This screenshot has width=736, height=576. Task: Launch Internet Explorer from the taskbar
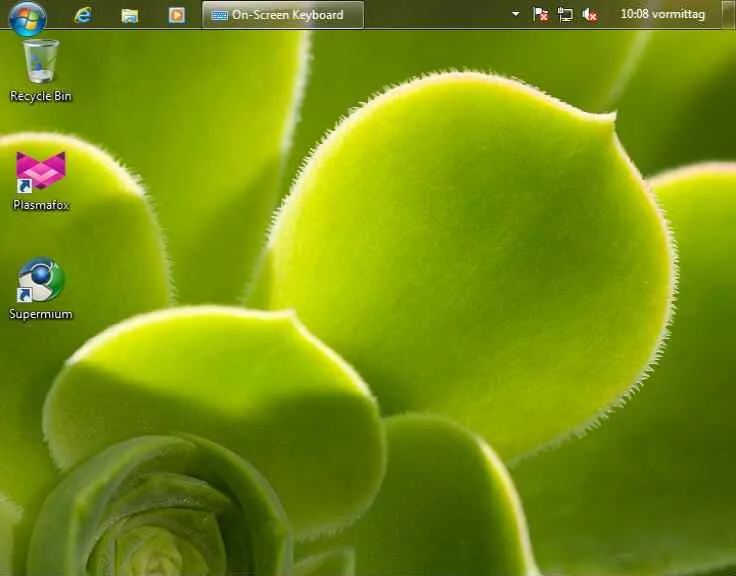83,15
